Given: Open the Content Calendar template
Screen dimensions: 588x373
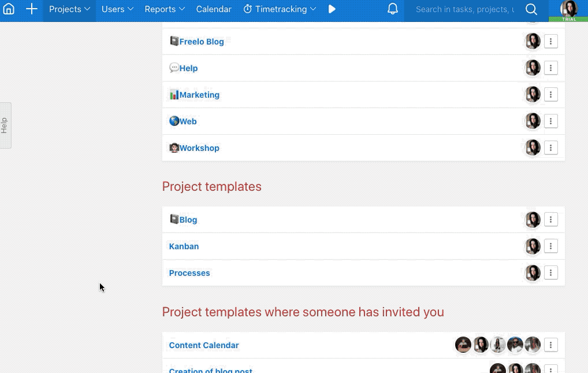Looking at the screenshot, I should coord(204,346).
